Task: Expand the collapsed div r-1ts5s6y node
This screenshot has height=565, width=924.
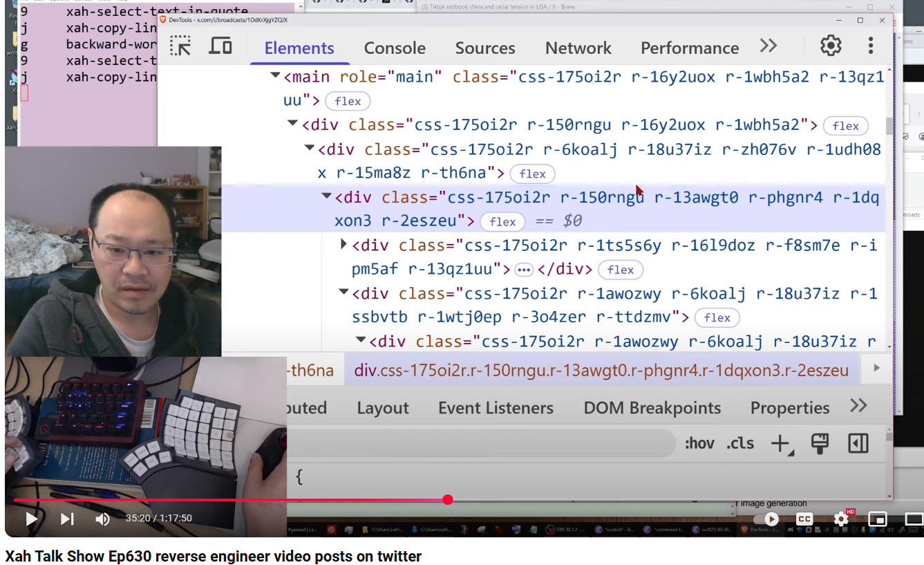Action: click(343, 244)
